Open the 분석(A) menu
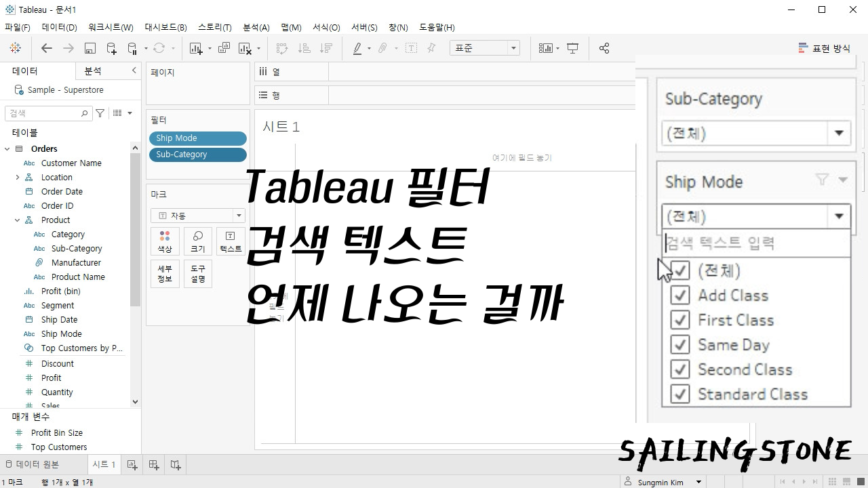Image resolution: width=868 pixels, height=488 pixels. coord(256,28)
